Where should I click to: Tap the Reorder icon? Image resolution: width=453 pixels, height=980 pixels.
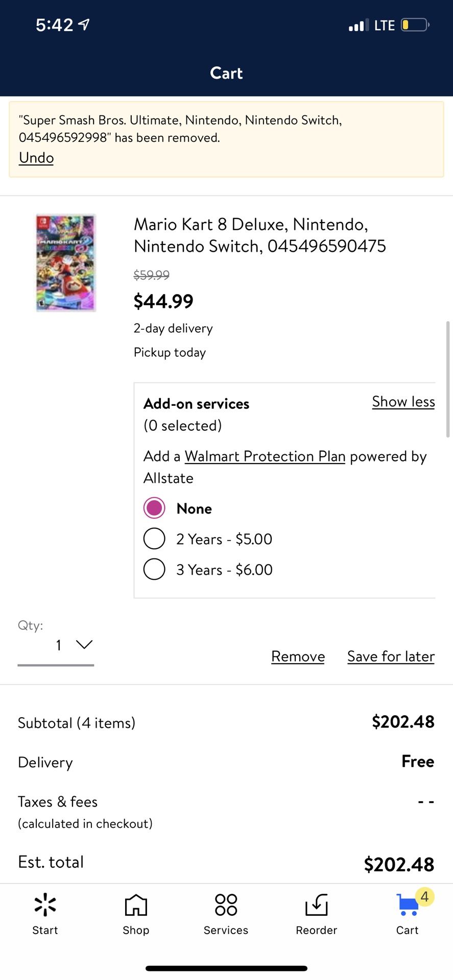pos(317,905)
